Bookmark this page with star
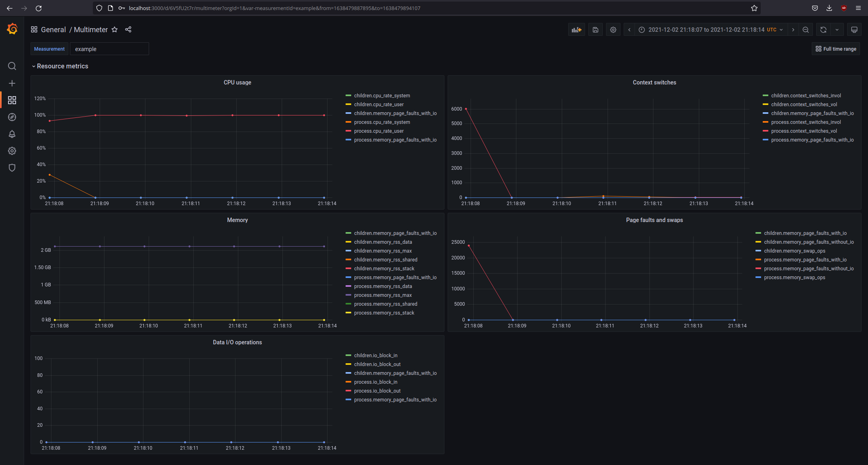The width and height of the screenshot is (868, 465). (x=754, y=8)
